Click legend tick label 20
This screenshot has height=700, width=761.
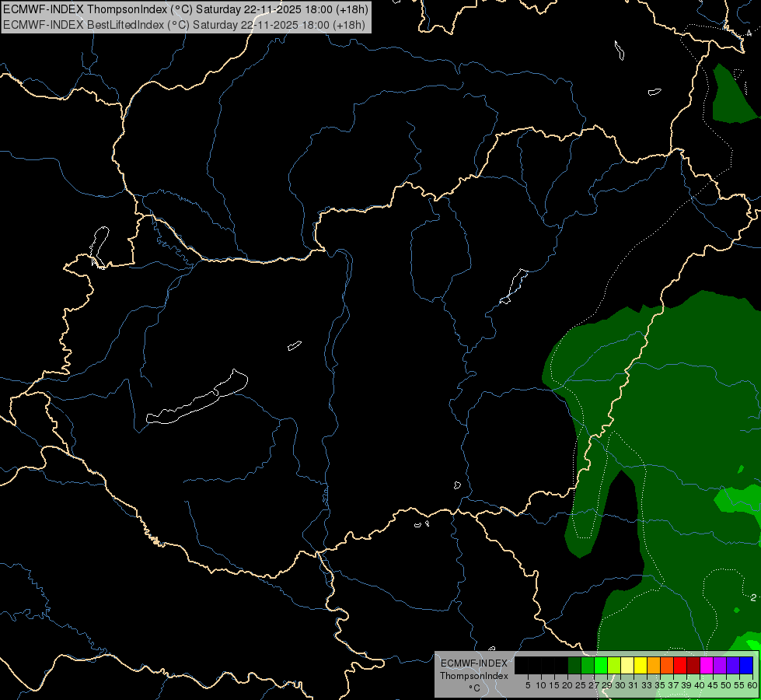567,685
